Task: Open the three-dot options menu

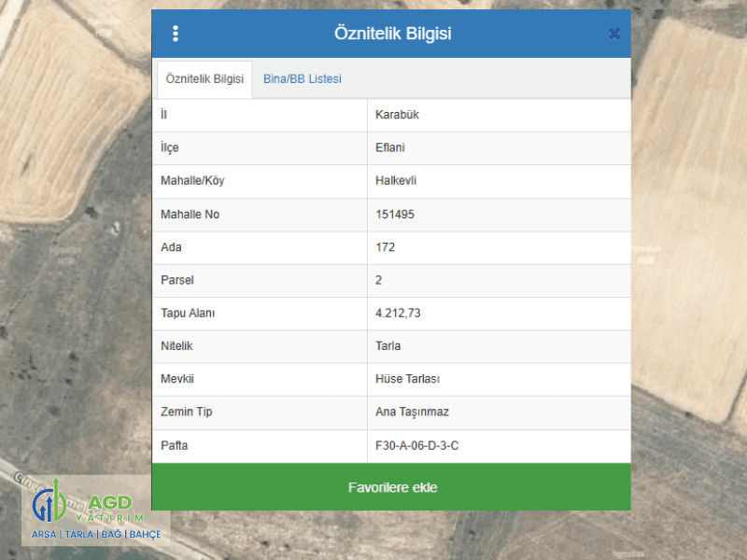Action: coord(176,34)
